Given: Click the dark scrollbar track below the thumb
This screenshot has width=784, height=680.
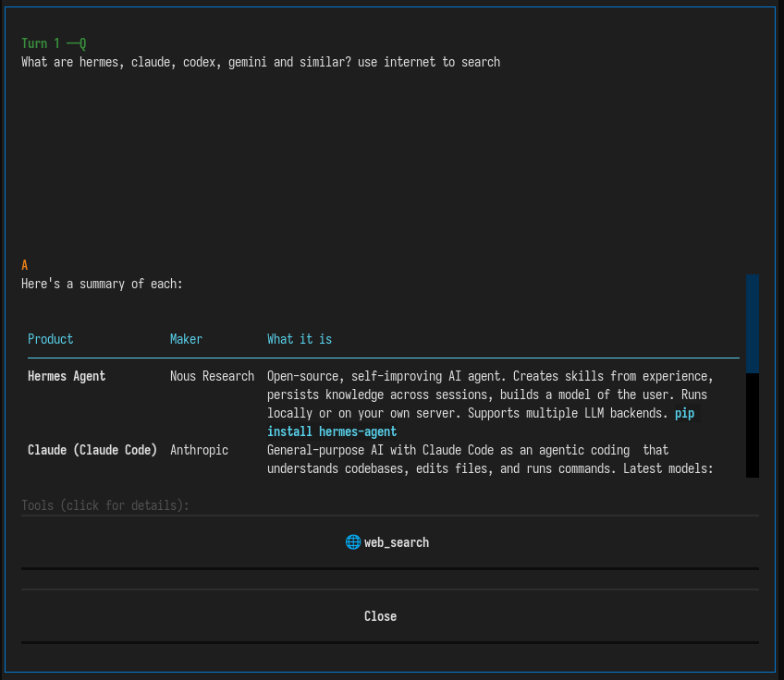Looking at the screenshot, I should (752, 425).
